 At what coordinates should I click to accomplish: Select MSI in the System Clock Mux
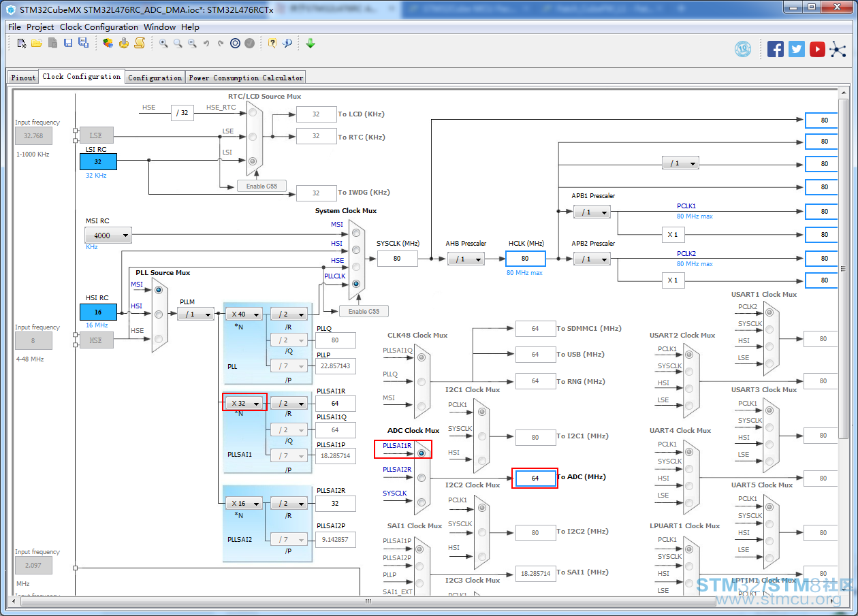point(356,233)
